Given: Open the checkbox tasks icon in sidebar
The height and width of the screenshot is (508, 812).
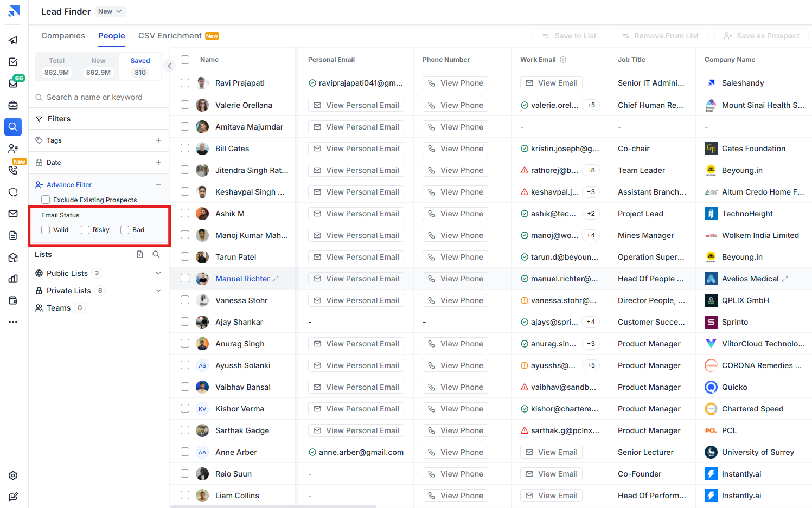Looking at the screenshot, I should pos(13,62).
